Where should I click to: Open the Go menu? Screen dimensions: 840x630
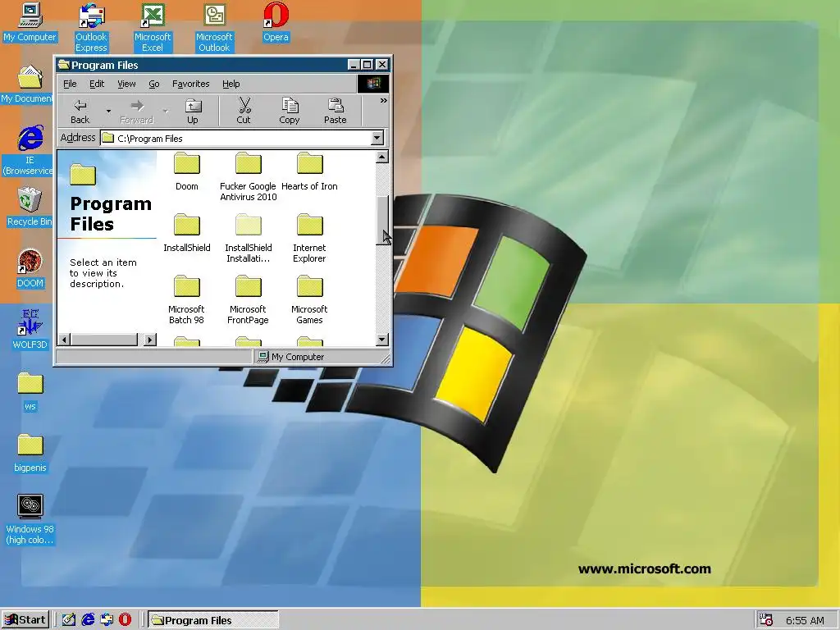tap(153, 84)
